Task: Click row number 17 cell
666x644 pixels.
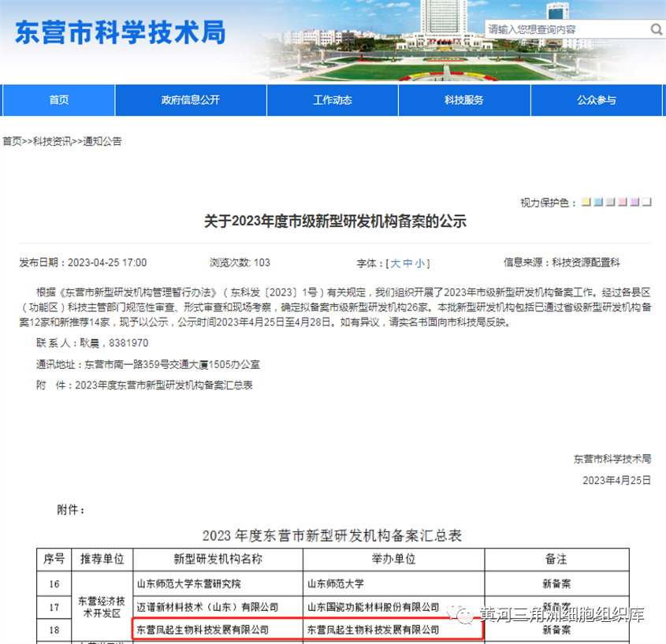Action: (54, 608)
